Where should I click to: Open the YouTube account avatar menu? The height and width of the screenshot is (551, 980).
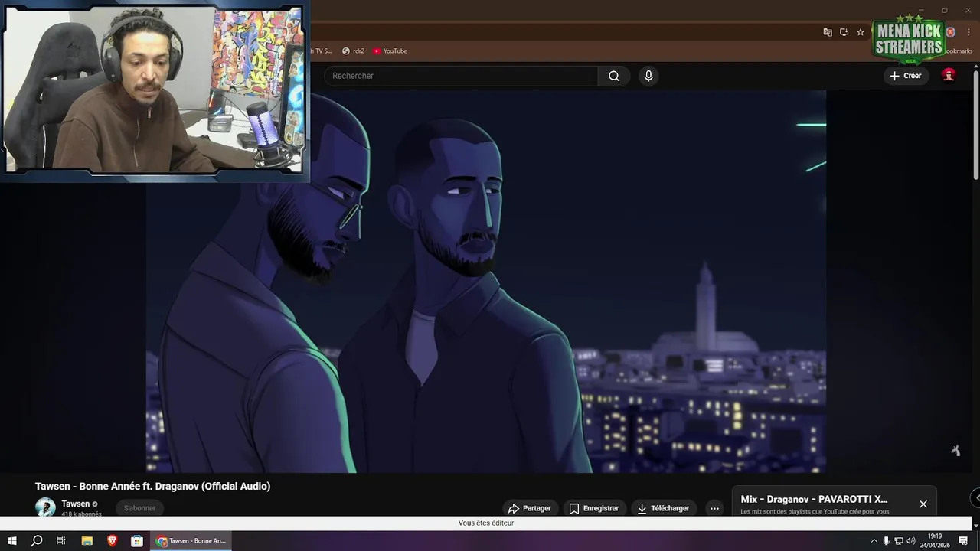click(x=949, y=75)
